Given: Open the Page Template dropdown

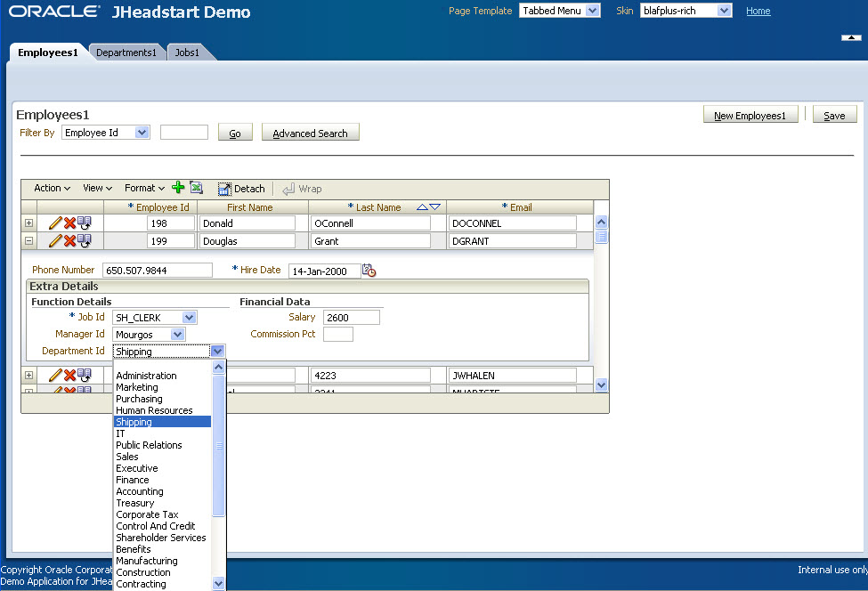Looking at the screenshot, I should click(x=560, y=11).
